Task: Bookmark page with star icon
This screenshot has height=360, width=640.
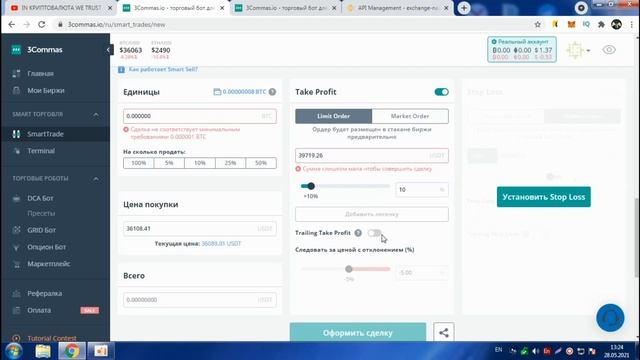Action: (x=538, y=24)
